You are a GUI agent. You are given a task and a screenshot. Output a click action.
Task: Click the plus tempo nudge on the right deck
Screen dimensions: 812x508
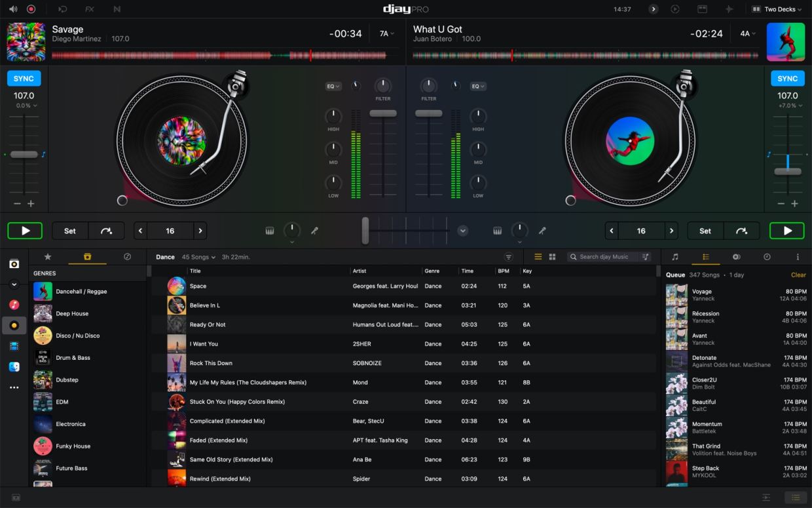tap(794, 204)
